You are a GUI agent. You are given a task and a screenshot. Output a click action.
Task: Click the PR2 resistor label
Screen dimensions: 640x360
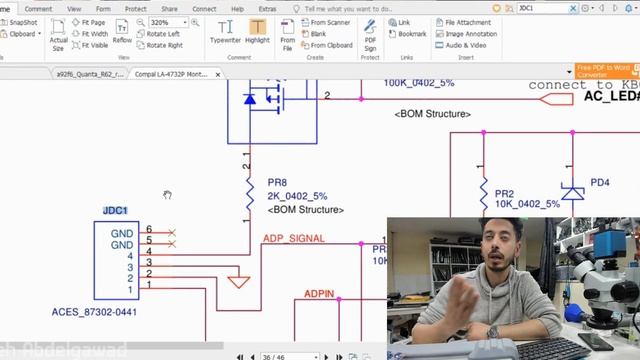click(x=504, y=193)
